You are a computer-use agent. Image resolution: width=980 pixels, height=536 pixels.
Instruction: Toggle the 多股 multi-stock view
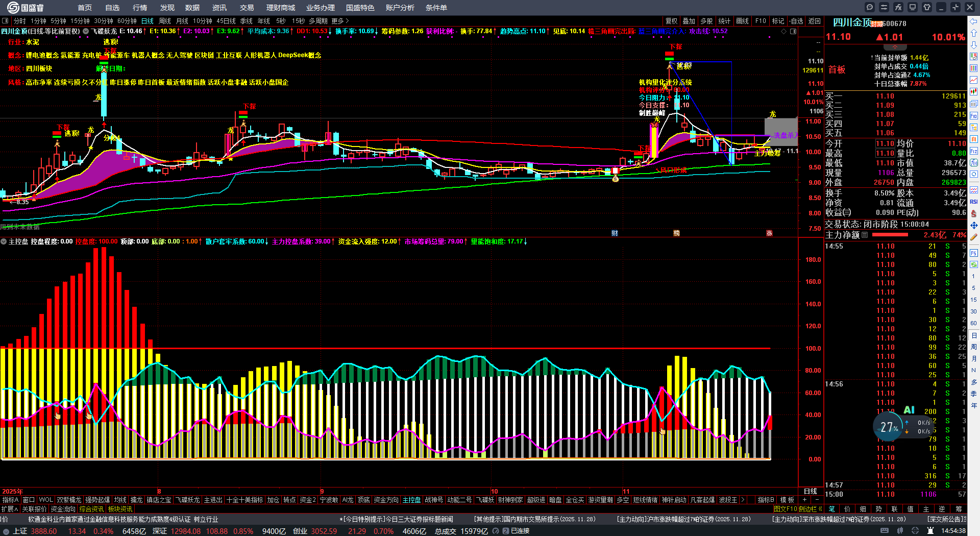[x=706, y=21]
